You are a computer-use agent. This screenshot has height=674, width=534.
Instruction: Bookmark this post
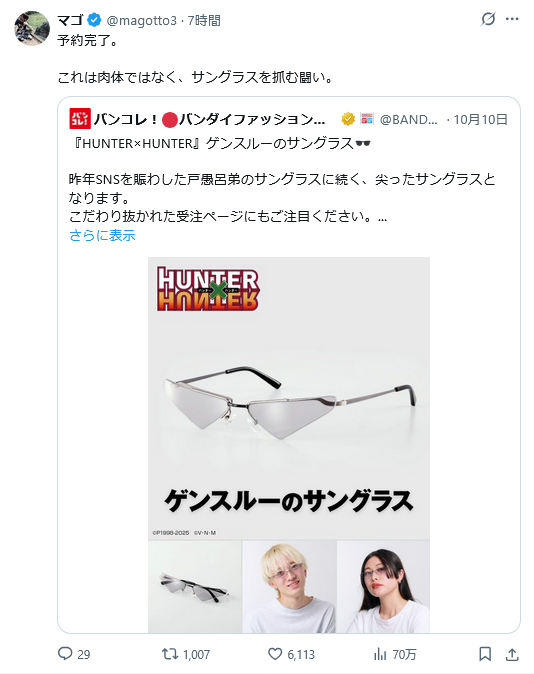click(485, 654)
